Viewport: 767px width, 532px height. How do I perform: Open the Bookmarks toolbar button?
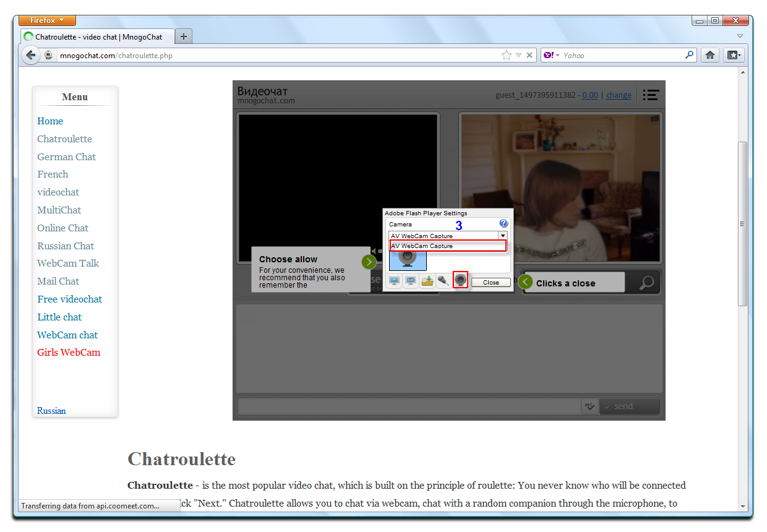tap(734, 55)
